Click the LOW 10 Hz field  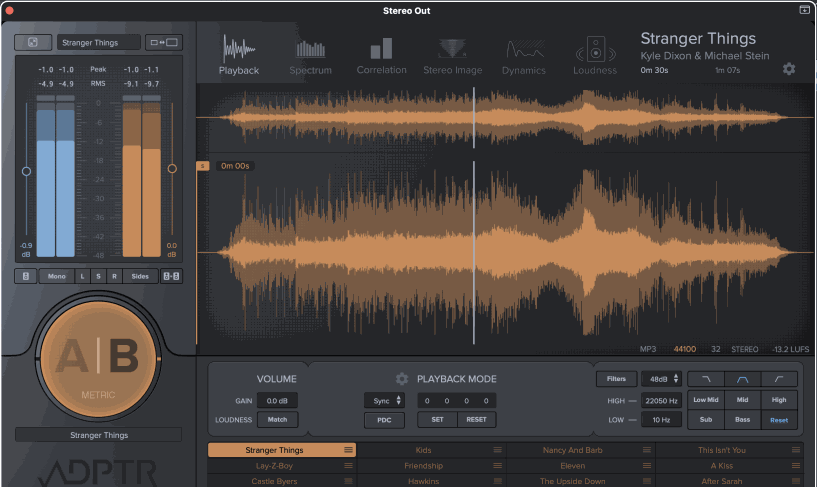(661, 420)
